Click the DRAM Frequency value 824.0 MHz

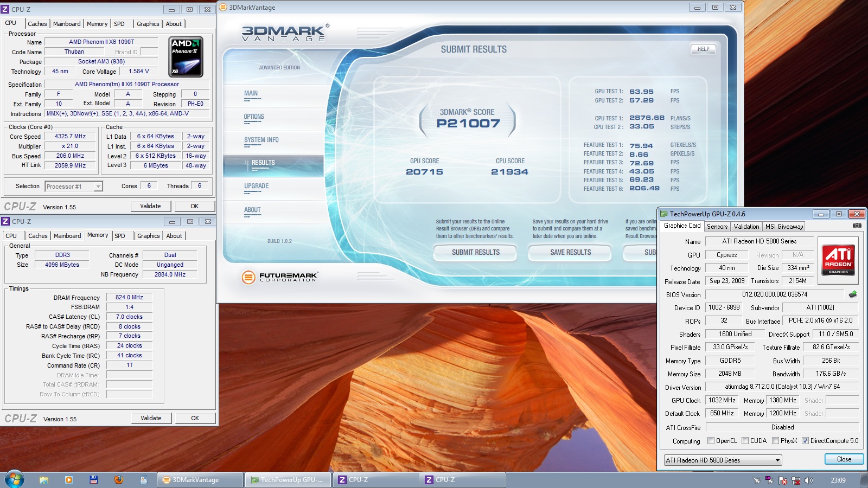129,298
